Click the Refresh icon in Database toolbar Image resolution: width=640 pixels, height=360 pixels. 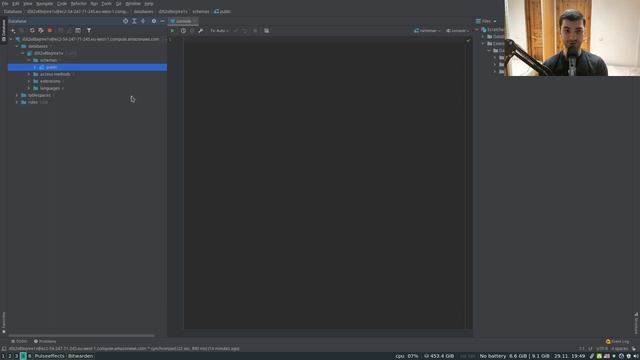tap(32, 31)
